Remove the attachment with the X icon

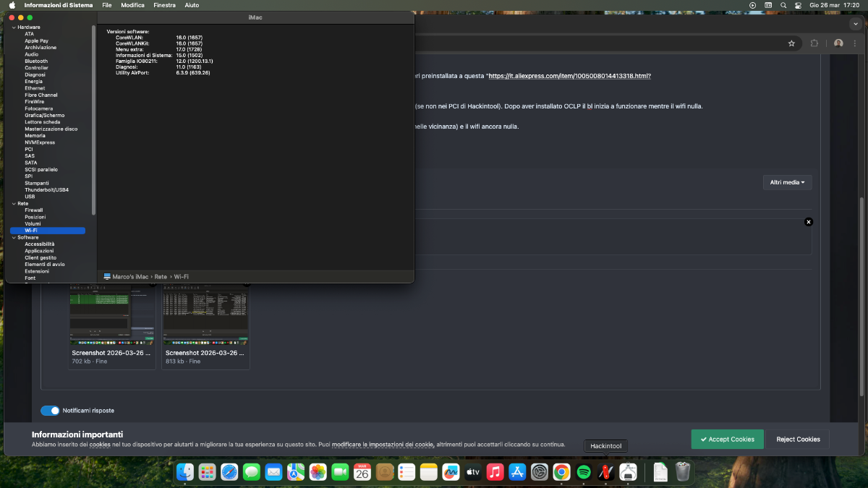coord(809,222)
